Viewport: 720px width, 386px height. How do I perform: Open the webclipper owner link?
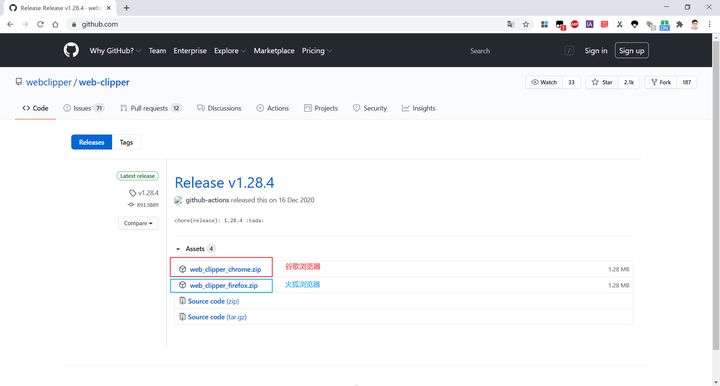point(49,82)
